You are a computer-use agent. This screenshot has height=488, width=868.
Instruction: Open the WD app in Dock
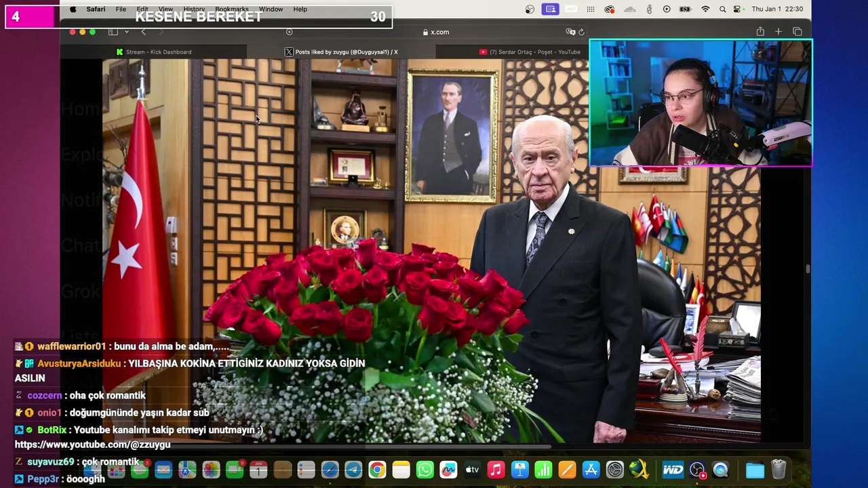tap(673, 470)
